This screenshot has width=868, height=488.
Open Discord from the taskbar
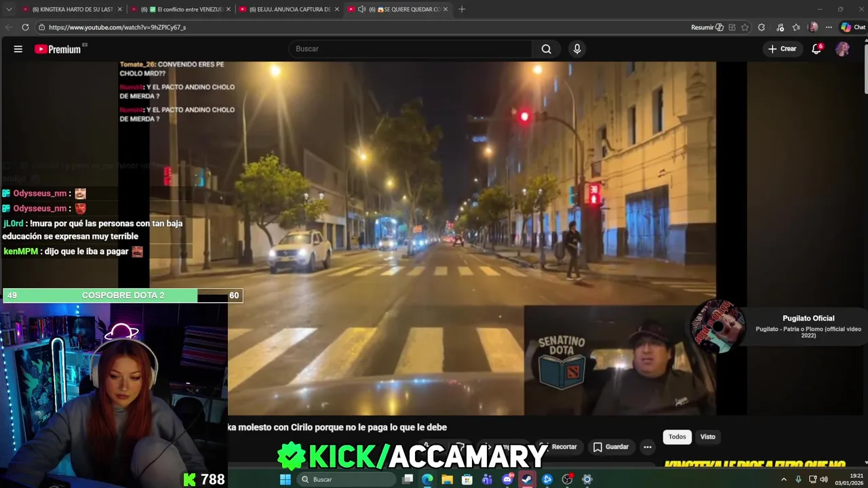pyautogui.click(x=507, y=479)
